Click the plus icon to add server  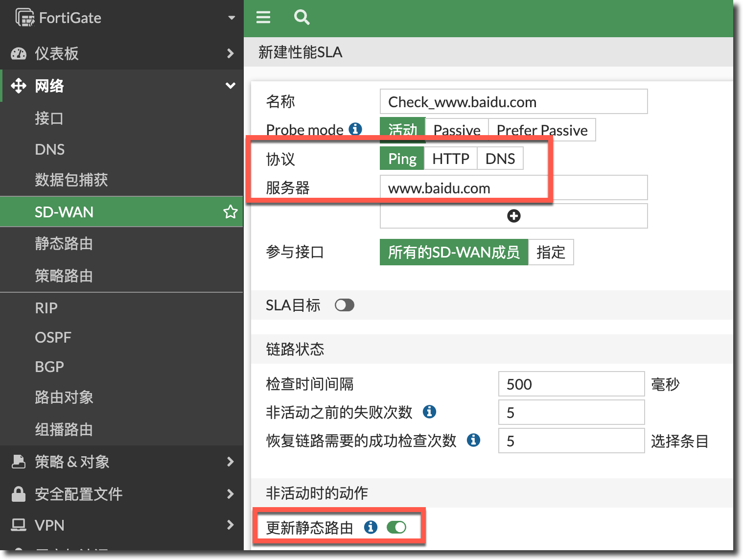pos(513,216)
